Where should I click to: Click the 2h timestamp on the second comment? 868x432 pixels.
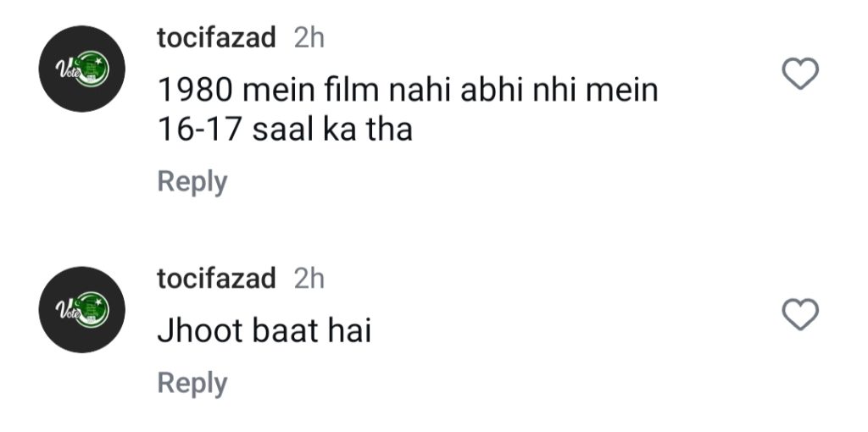tap(309, 278)
